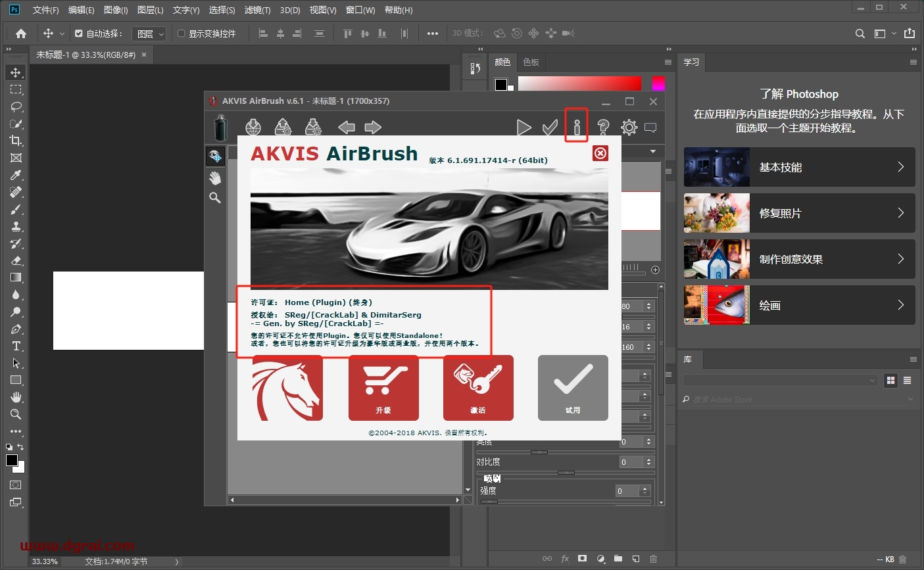Open the 图层 auto-select dropdown

tap(149, 34)
